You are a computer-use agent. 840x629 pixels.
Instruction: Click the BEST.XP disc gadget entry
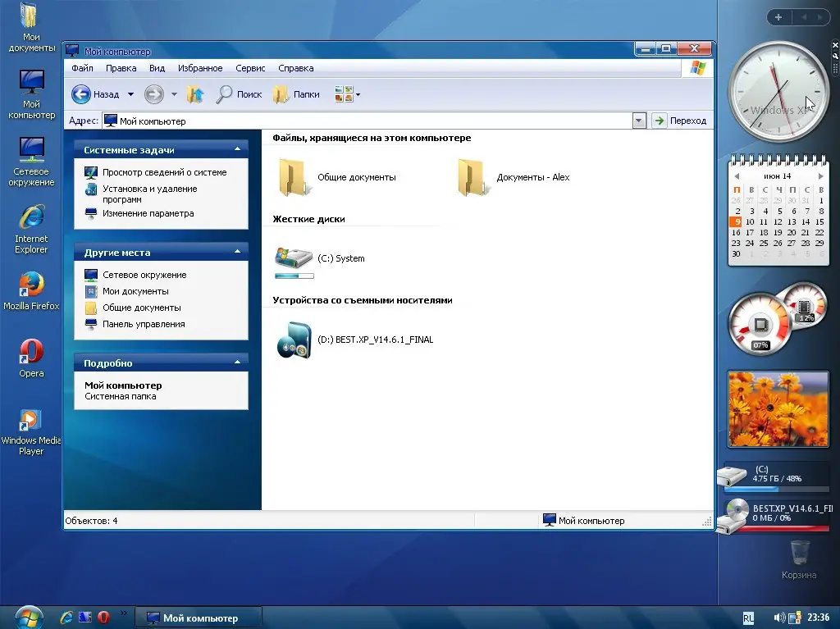pyautogui.click(x=776, y=515)
